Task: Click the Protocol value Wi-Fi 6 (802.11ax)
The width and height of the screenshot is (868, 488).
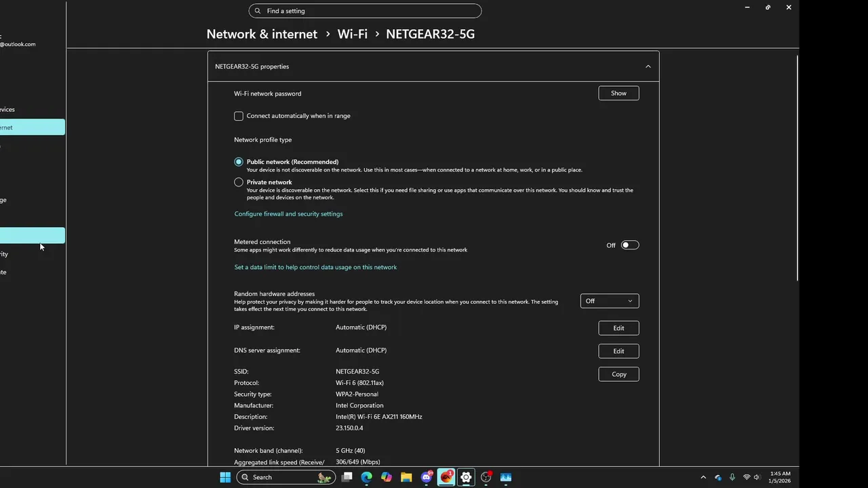Action: click(359, 383)
